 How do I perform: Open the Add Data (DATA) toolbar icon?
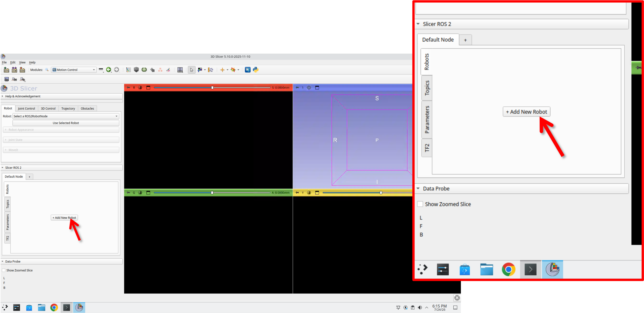[6, 70]
